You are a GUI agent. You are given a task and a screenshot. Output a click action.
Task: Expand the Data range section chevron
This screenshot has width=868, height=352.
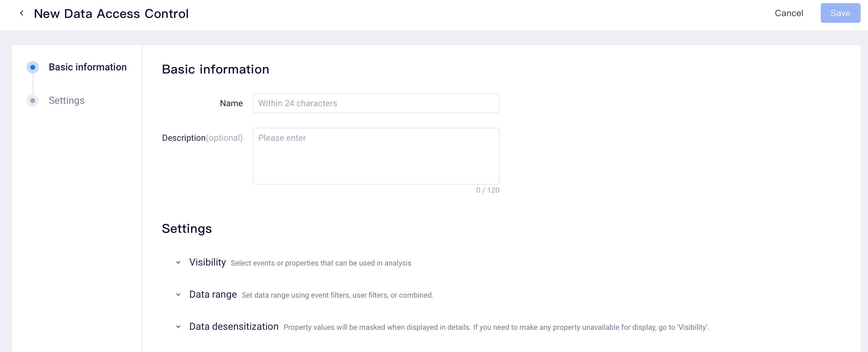coord(178,295)
